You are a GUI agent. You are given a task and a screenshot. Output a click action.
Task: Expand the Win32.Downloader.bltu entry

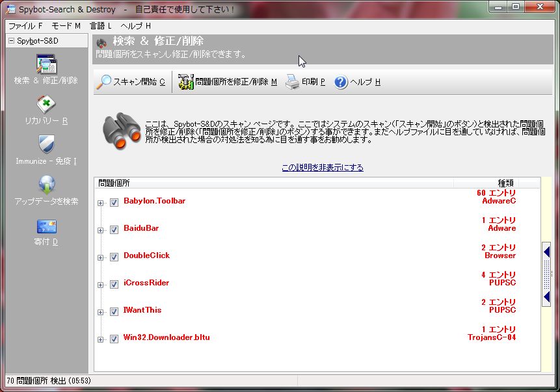tap(100, 339)
